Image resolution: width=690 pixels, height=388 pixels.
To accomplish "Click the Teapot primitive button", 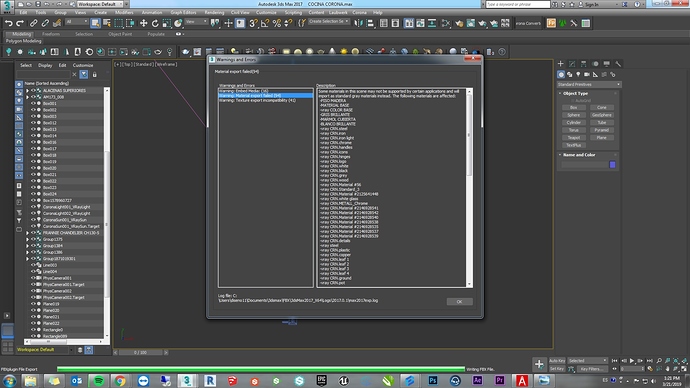I will (573, 138).
